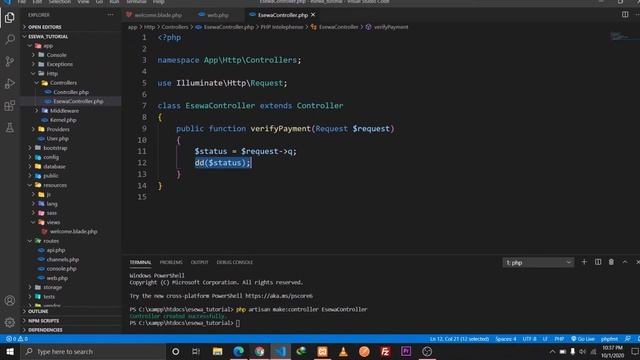Image resolution: width=640 pixels, height=360 pixels.
Task: Open XAMPP from the taskbar
Action: (x=322, y=351)
